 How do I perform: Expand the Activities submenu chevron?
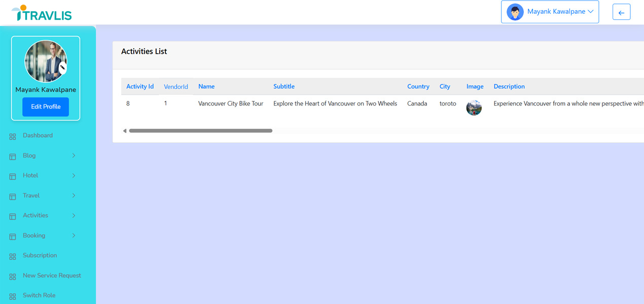[74, 216]
